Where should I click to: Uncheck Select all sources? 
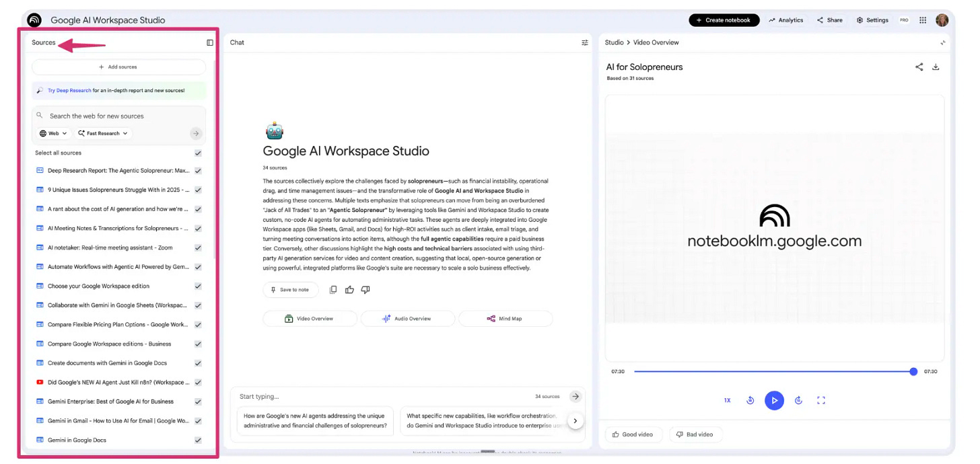(x=197, y=153)
